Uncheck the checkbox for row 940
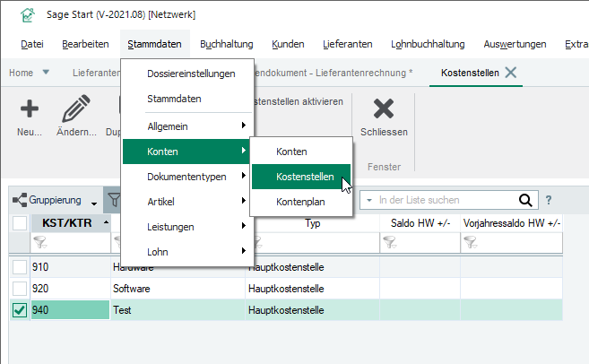The width and height of the screenshot is (589, 364). [20, 310]
